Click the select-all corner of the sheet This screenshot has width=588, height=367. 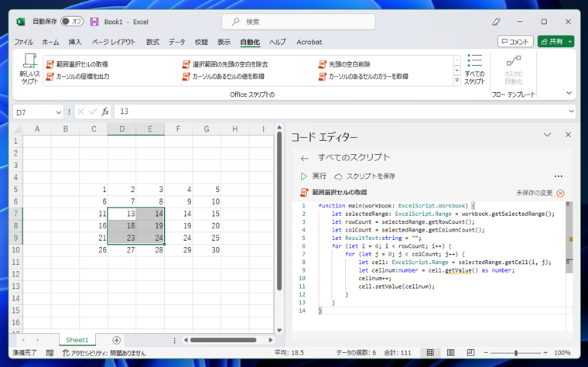point(17,129)
